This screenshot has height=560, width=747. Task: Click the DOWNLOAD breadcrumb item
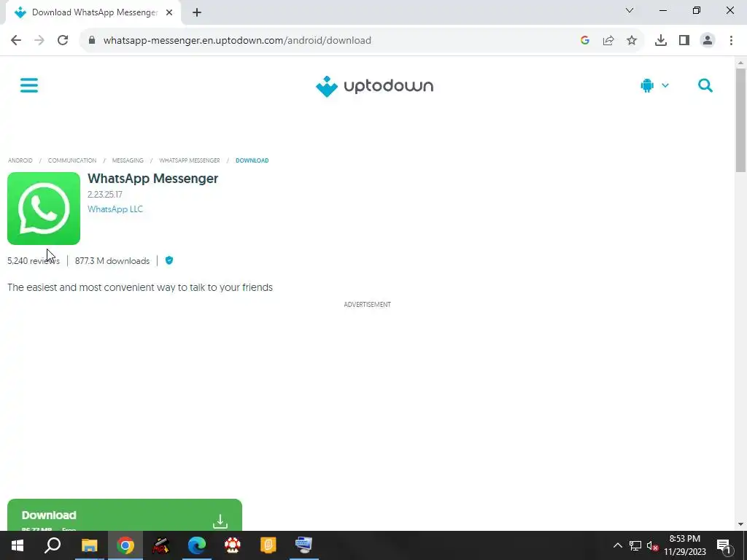pos(252,160)
